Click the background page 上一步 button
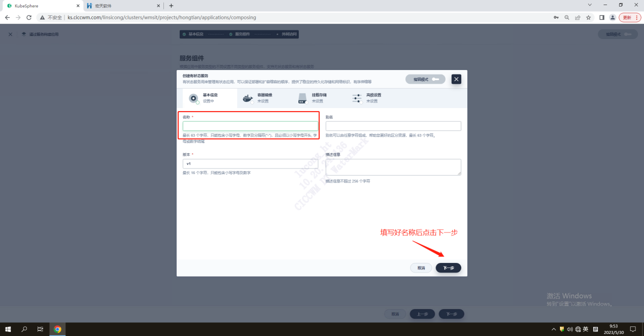This screenshot has width=644, height=336. click(x=423, y=314)
